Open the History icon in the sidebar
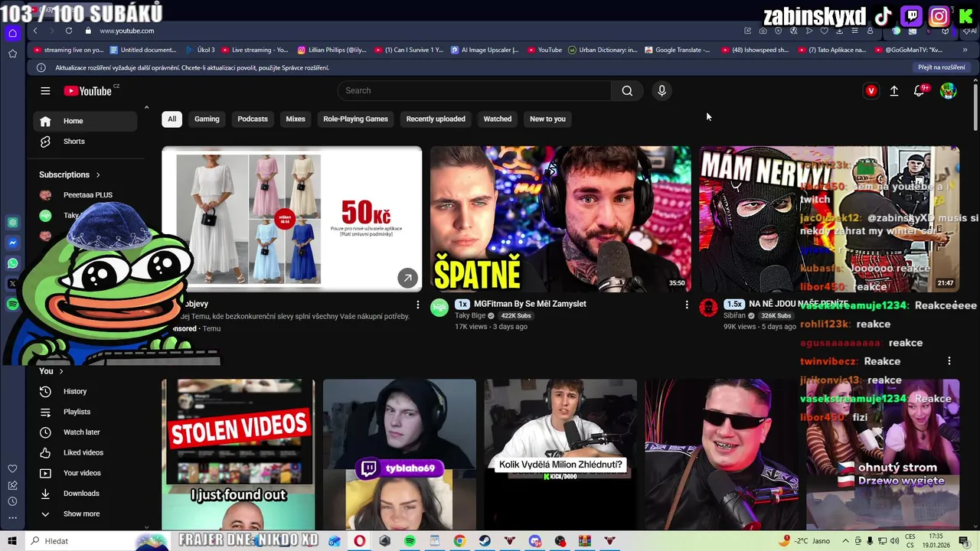The image size is (980, 551). (45, 391)
